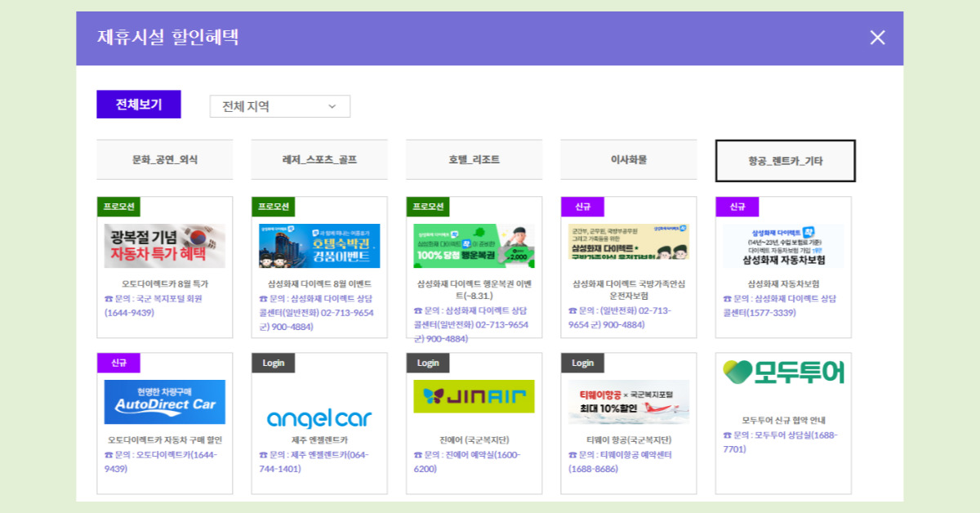Click the Login badge on 티웨이항공 card

582,363
